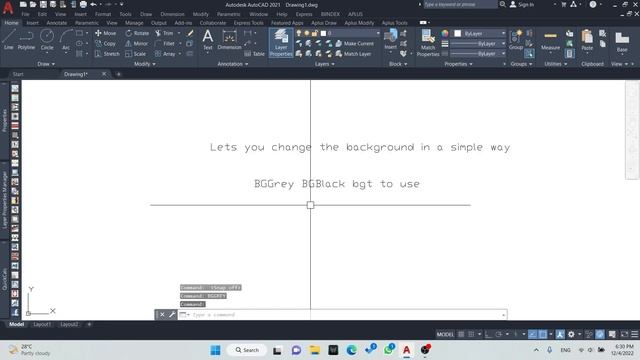
Task: Click the Measure tool
Action: [x=550, y=41]
